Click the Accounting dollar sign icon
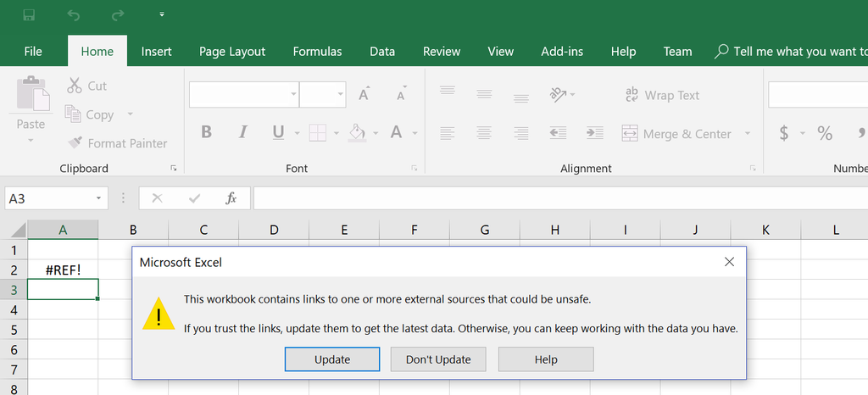This screenshot has height=395, width=868. (784, 133)
